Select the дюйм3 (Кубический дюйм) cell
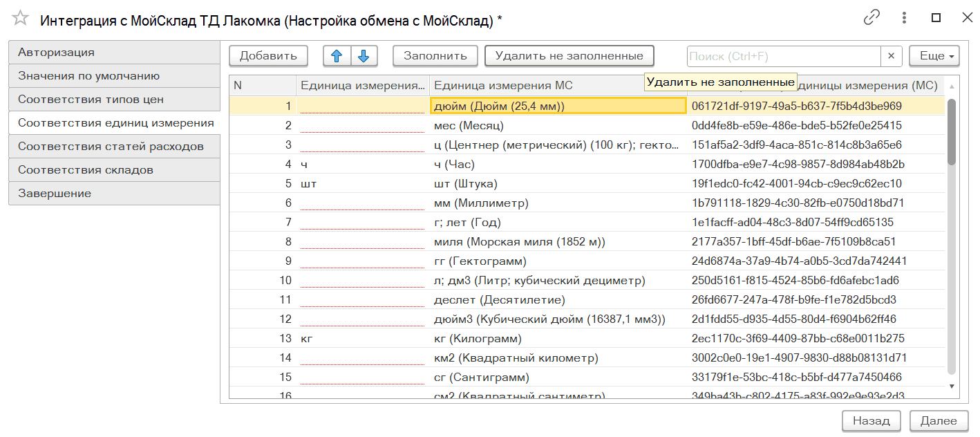The height and width of the screenshot is (437, 980). click(x=558, y=319)
